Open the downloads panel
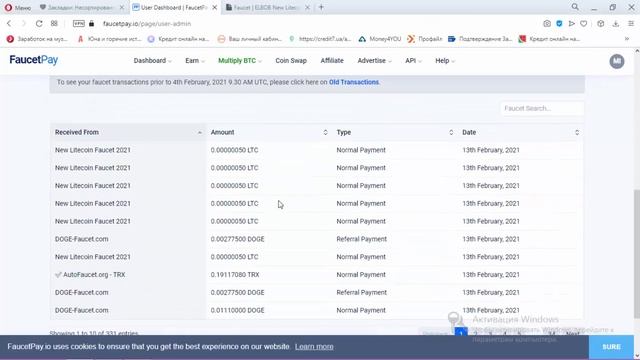 point(616,24)
